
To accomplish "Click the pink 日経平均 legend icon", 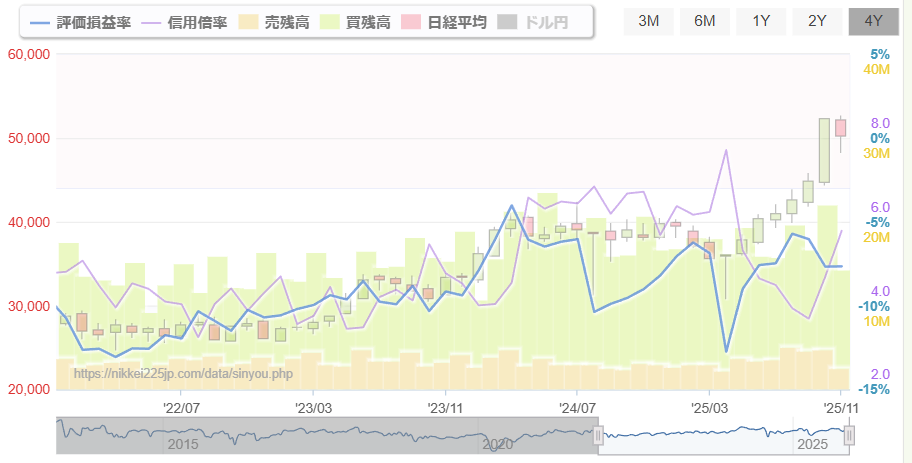I will point(410,21).
